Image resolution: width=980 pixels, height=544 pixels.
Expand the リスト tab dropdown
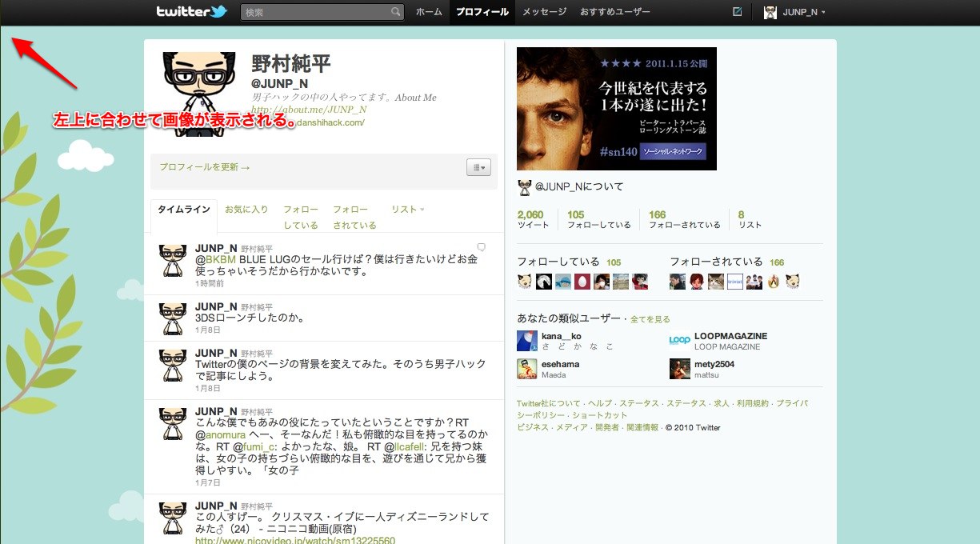[x=407, y=210]
